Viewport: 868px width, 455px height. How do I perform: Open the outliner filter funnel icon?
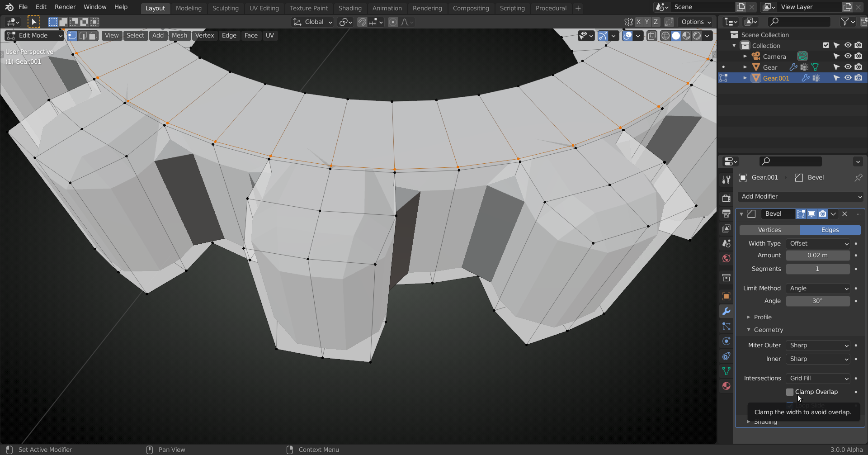[845, 21]
